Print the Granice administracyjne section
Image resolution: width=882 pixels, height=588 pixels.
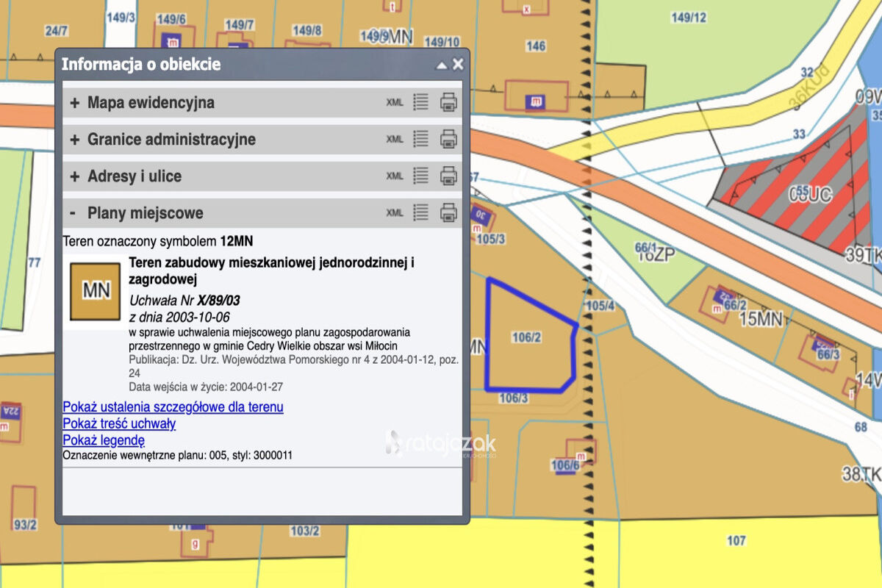pyautogui.click(x=448, y=139)
